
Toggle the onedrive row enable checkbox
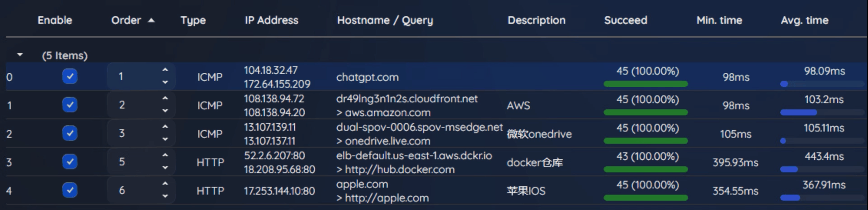(70, 133)
